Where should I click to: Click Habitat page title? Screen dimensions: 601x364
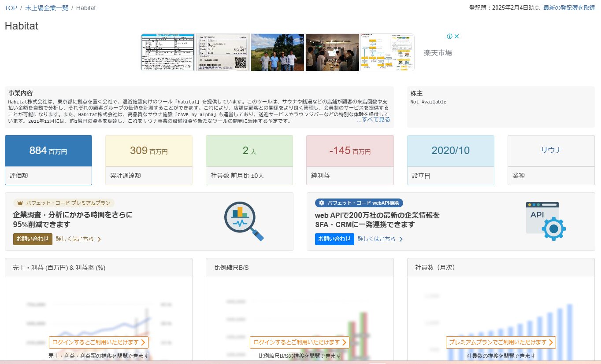coord(22,26)
